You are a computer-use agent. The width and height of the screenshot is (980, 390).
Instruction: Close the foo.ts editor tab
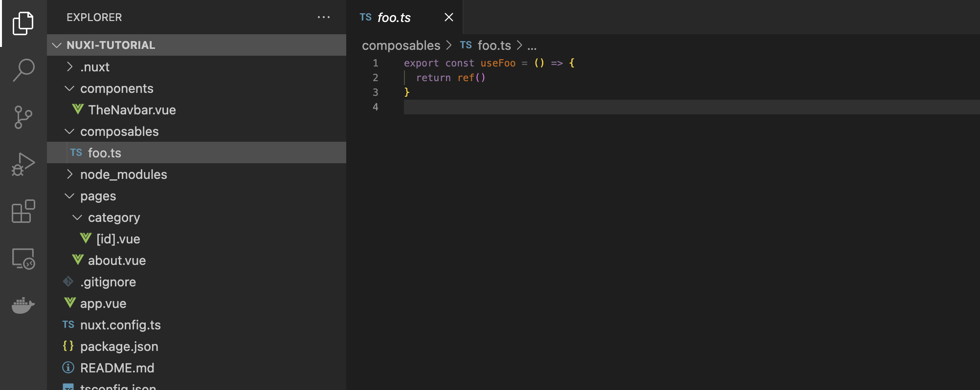coord(448,18)
